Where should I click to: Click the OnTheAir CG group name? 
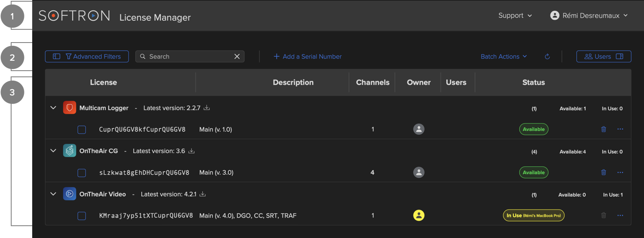click(99, 151)
